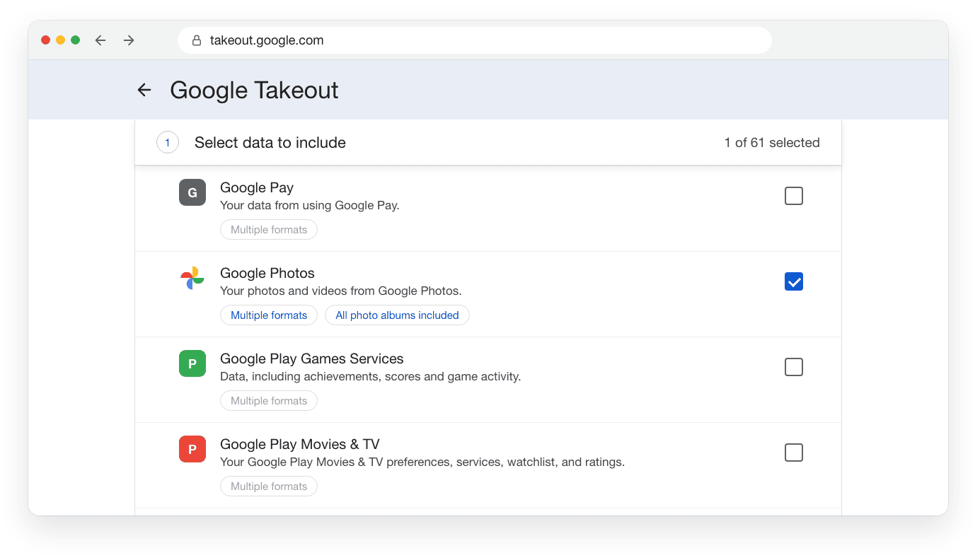The height and width of the screenshot is (560, 980).
Task: Click Play Movies & TV preferences description
Action: (x=422, y=462)
